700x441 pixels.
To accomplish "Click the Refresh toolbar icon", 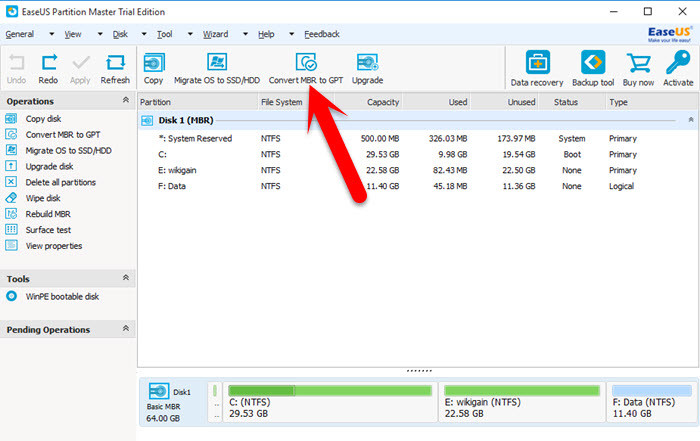I will (x=115, y=64).
